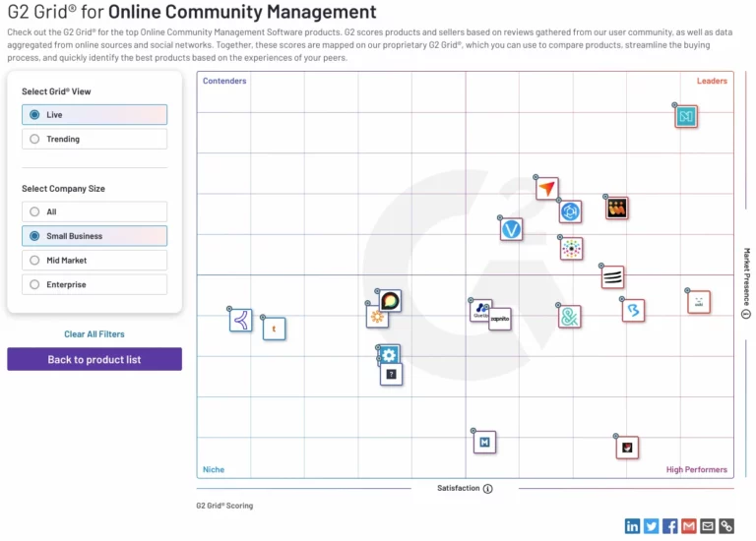Share the grid on Twitter
756x541 pixels.
coord(651,526)
